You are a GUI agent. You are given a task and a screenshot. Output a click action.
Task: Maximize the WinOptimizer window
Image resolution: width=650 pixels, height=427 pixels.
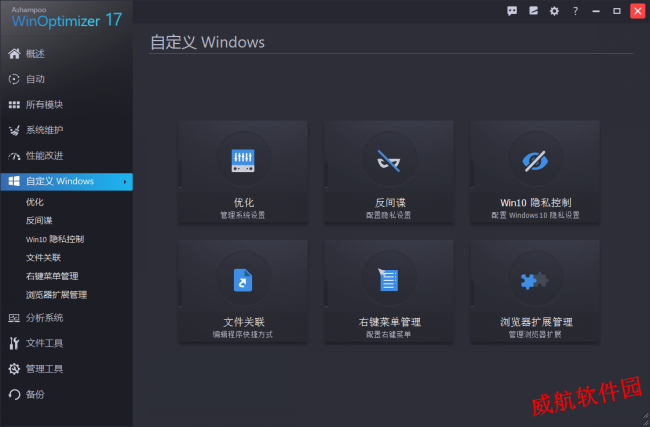[x=617, y=11]
